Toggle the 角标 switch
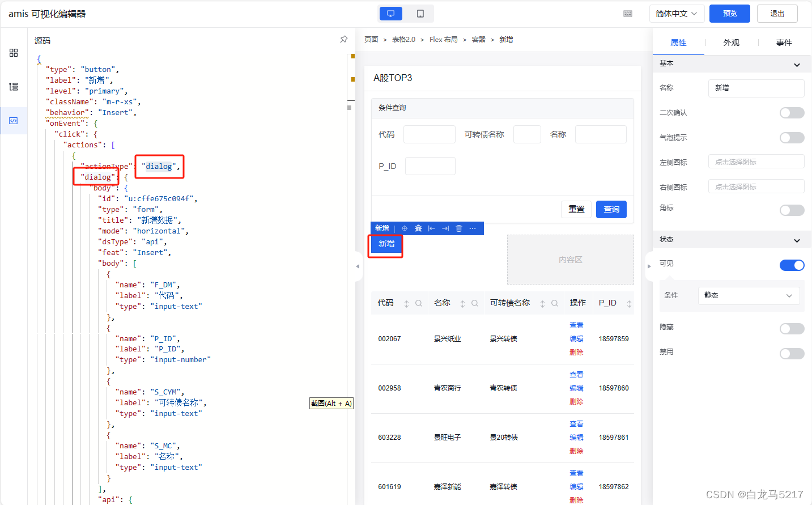Viewport: 812px width, 505px height. click(x=792, y=210)
